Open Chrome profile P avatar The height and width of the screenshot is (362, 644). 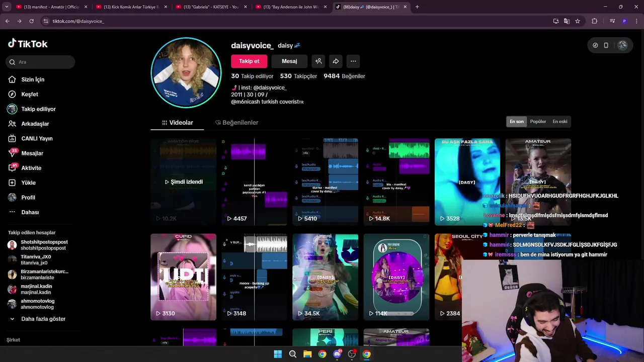point(624,21)
